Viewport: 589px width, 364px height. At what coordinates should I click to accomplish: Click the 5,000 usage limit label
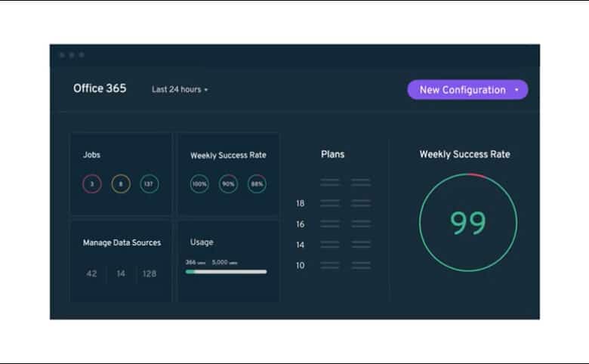[224, 262]
